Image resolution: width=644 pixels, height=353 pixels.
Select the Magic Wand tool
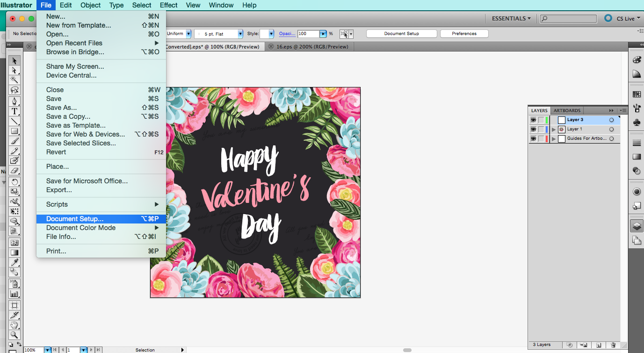pyautogui.click(x=14, y=80)
